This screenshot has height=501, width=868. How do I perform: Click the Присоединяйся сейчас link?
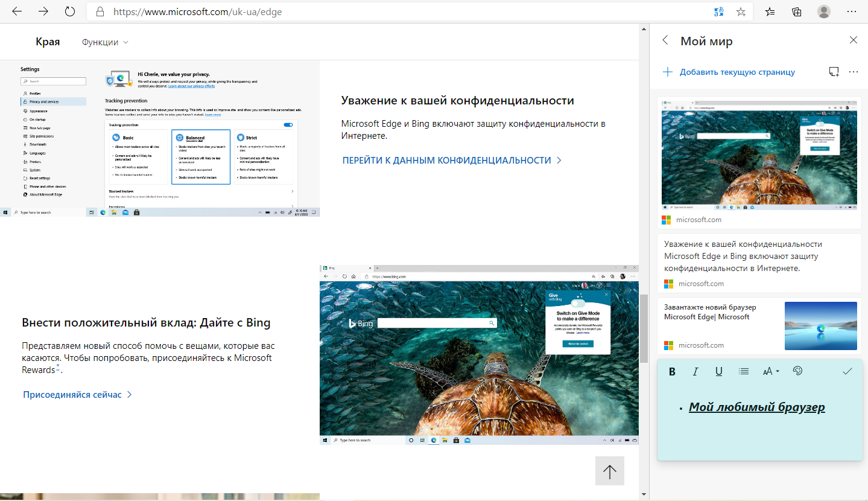click(77, 395)
